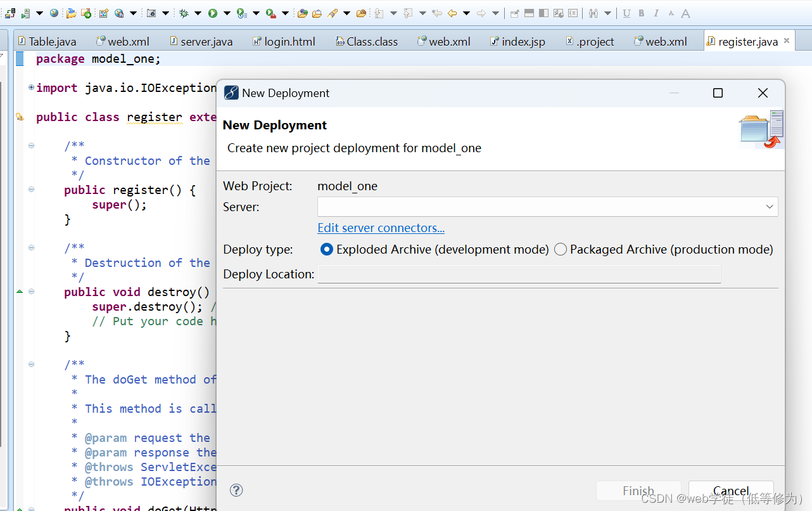812x511 pixels.
Task: Click the Debug bug icon
Action: pyautogui.click(x=184, y=13)
